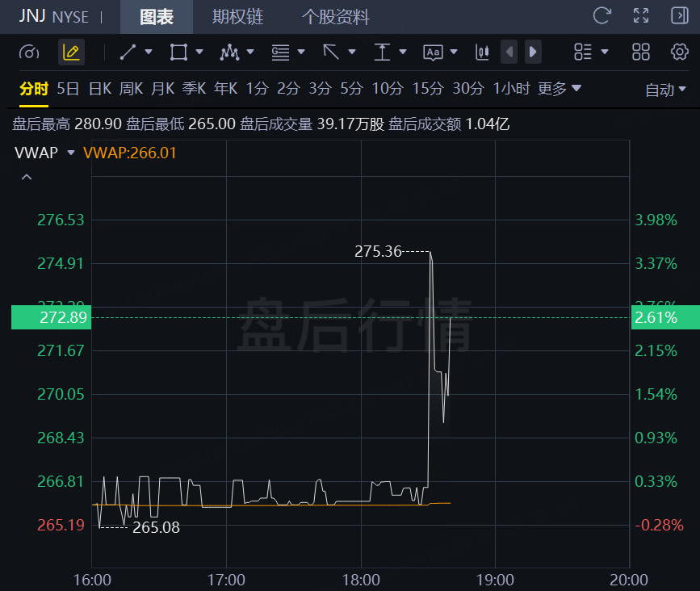700x591 pixels.
Task: Switch to 期权链 tab
Action: (238, 17)
